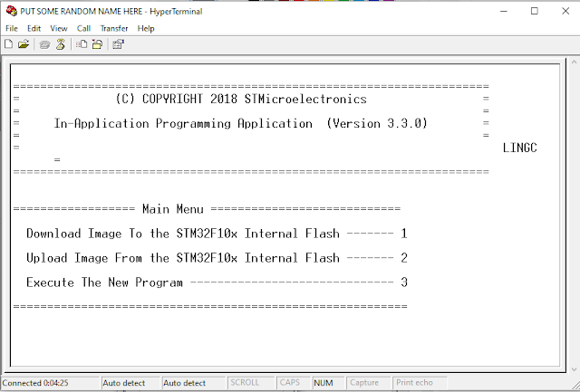Click the In-Application Programming Application version line
580x392 pixels.
coord(241,123)
